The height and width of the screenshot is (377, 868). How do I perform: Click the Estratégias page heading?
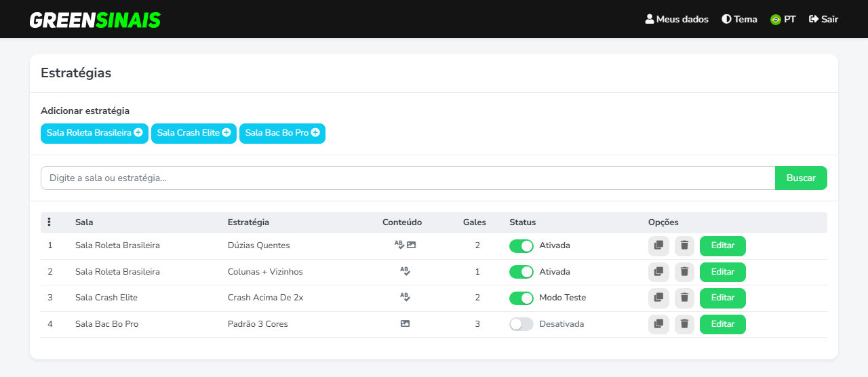[x=76, y=73]
